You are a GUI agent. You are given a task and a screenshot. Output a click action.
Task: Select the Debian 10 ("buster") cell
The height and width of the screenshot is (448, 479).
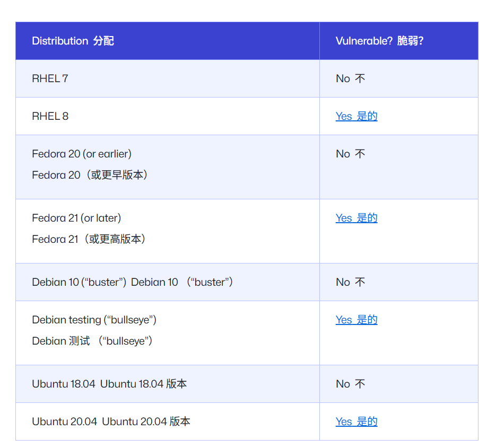click(x=168, y=282)
